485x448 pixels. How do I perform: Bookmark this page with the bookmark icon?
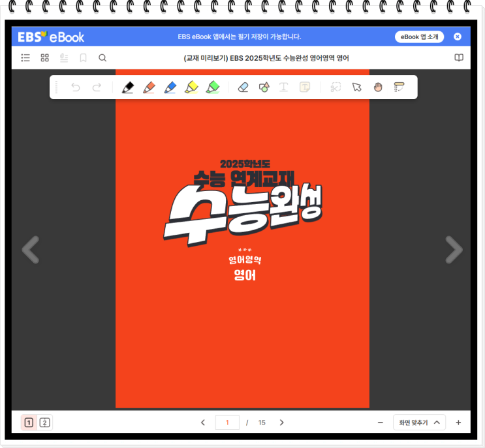pyautogui.click(x=83, y=58)
